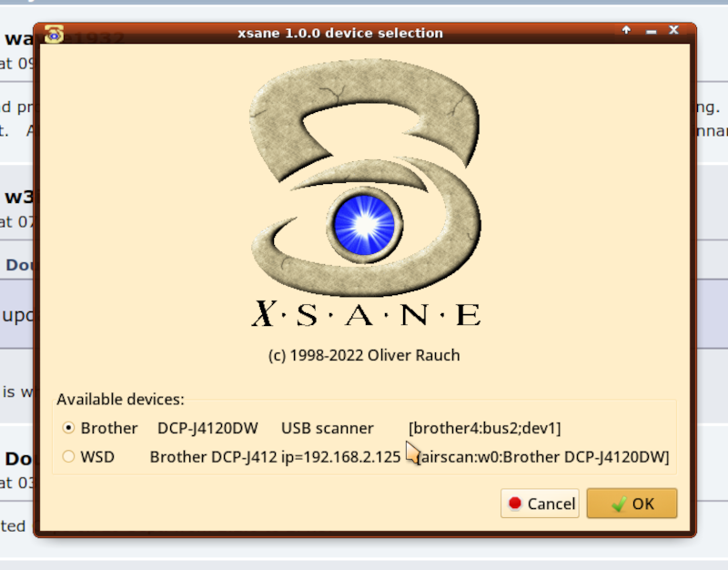Viewport: 728px width, 570px height.
Task: Roll up window with the up-arrow button
Action: pos(626,31)
